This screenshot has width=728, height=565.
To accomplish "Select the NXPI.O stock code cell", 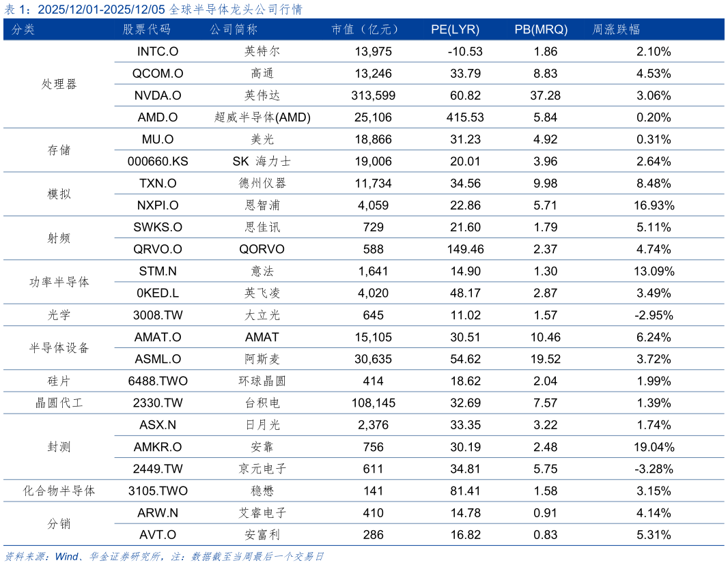I will [x=158, y=205].
